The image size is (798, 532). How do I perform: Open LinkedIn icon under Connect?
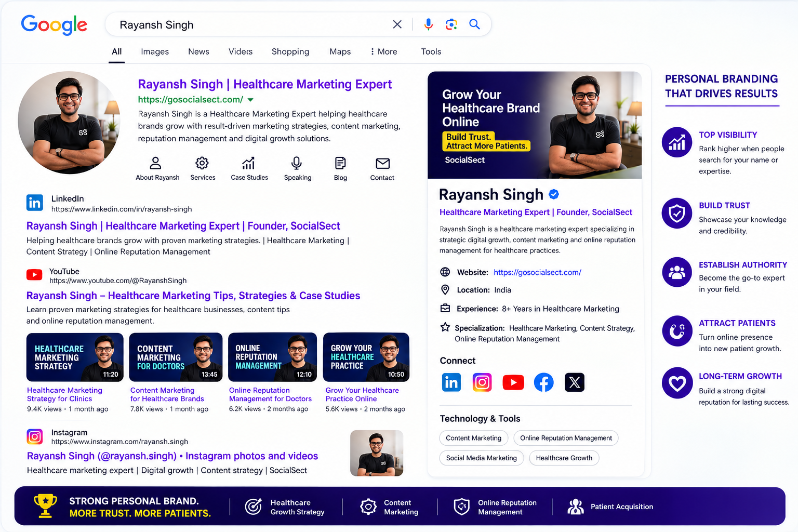point(451,382)
